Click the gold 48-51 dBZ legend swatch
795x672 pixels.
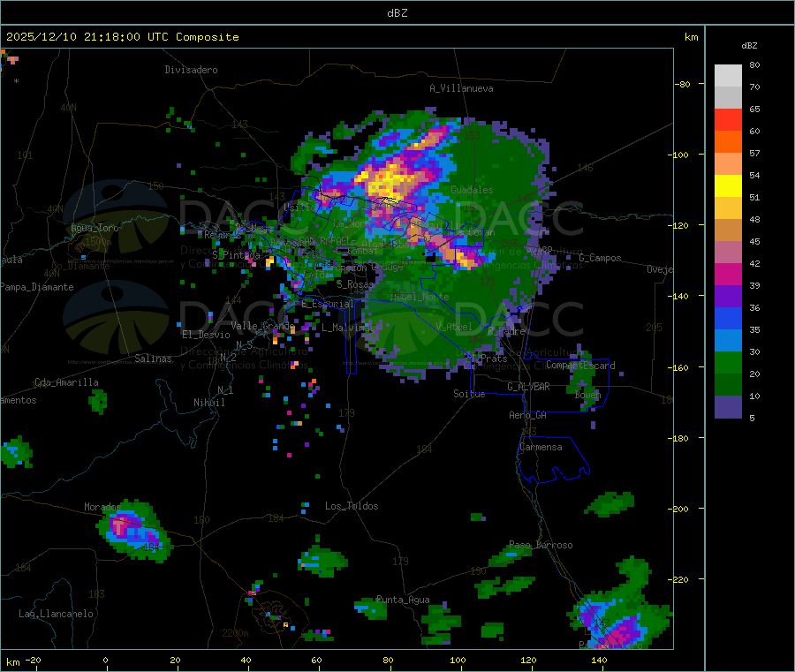click(x=728, y=208)
